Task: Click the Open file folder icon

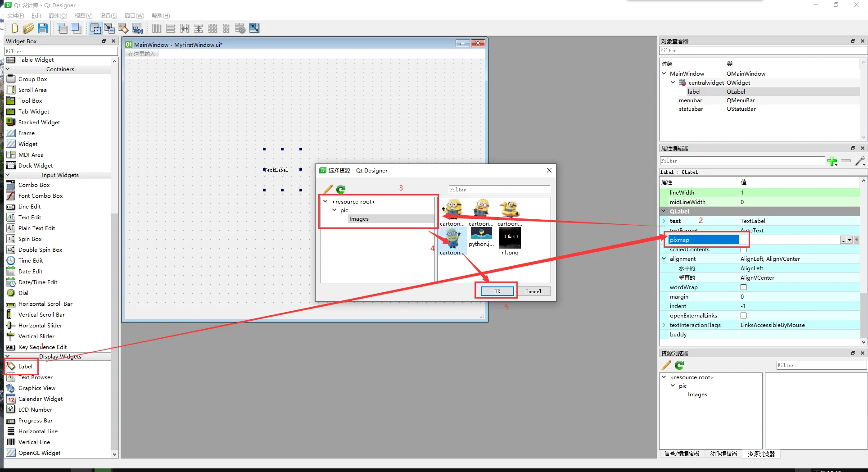Action: point(28,28)
